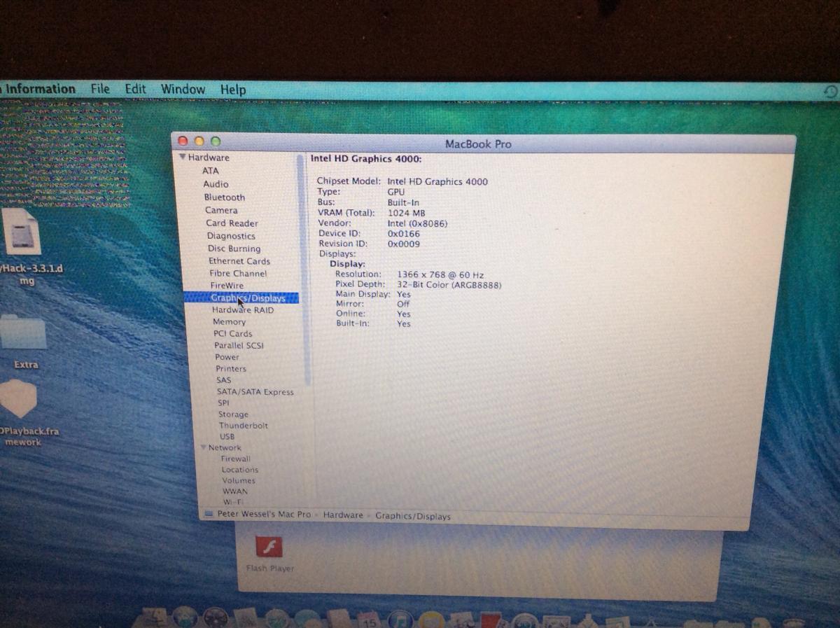Select Wi-Fi under Network
840x628 pixels.
tap(233, 502)
